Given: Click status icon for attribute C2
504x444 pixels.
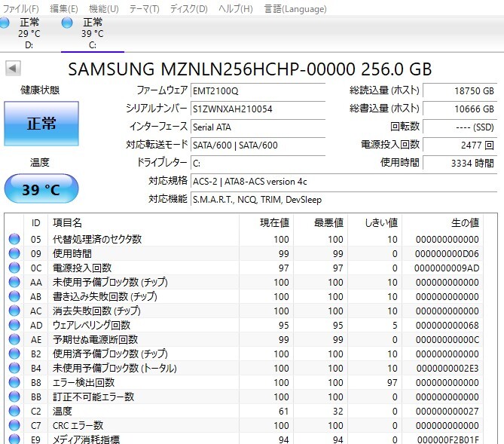Looking at the screenshot, I should click(x=14, y=411).
